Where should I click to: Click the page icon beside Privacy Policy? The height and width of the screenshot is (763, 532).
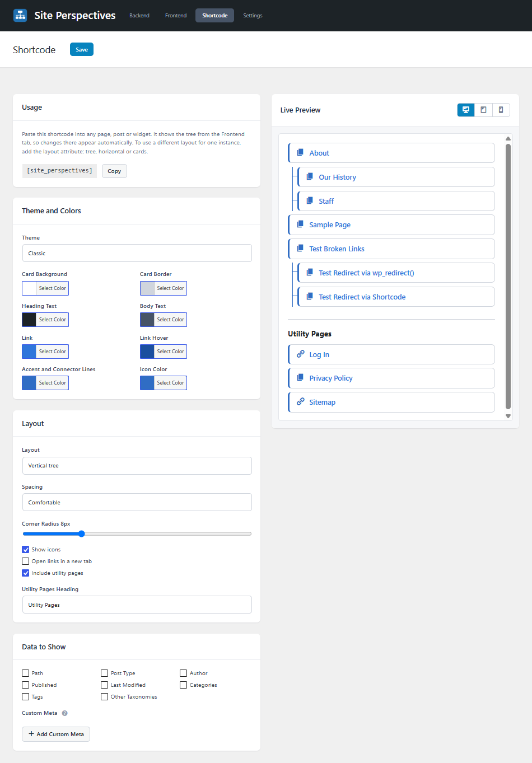point(300,377)
